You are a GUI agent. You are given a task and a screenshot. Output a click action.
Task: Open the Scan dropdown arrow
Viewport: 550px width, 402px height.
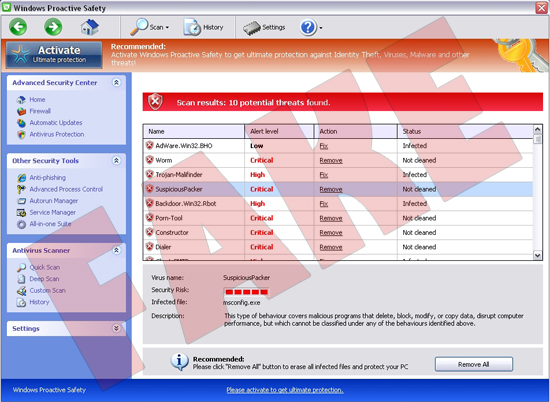(x=167, y=27)
